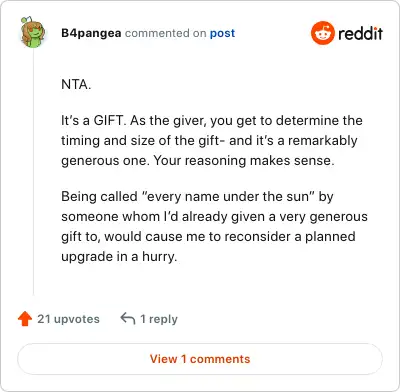Screen dimensions: 400x392
Task: Click the words "upgrade in a hurry."
Action: 119,257
